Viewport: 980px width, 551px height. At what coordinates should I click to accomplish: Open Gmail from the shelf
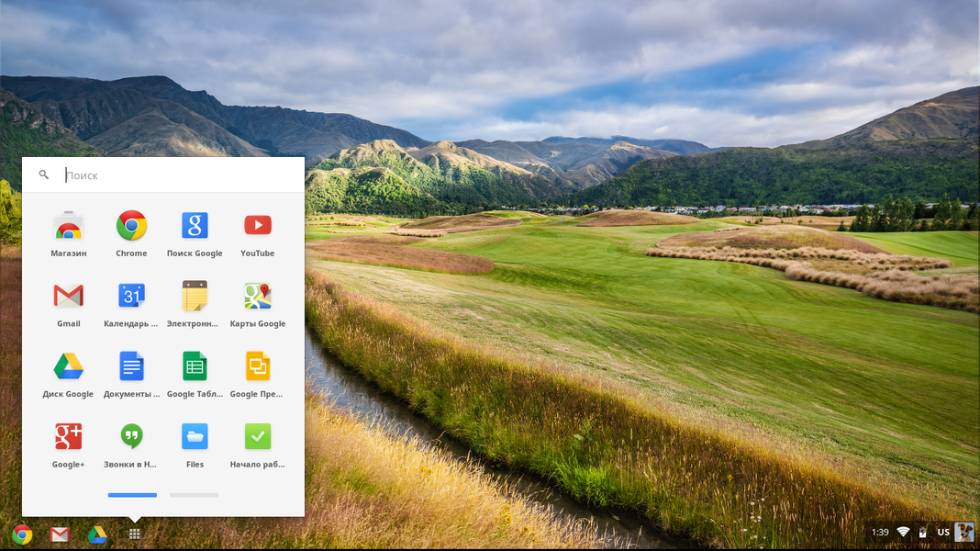pos(60,534)
